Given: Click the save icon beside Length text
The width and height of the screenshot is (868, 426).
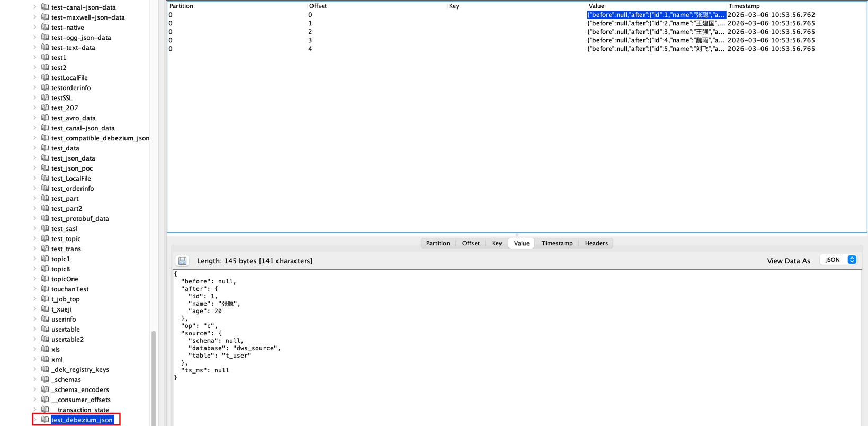Looking at the screenshot, I should click(x=182, y=261).
